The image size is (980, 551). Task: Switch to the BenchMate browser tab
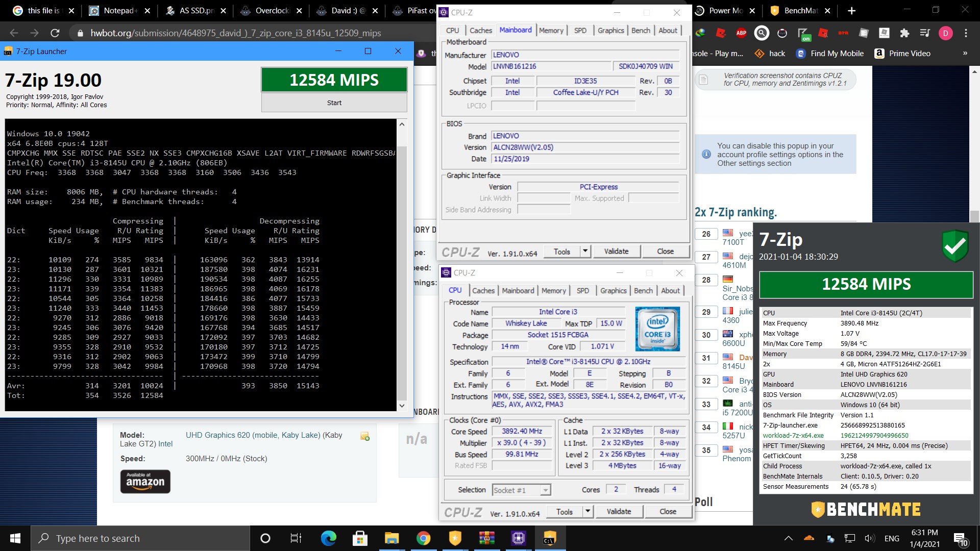point(800,10)
